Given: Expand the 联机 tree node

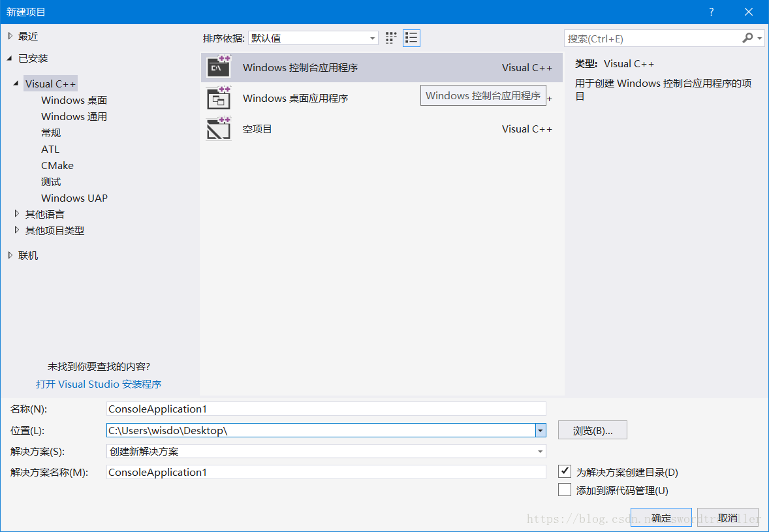Looking at the screenshot, I should click(x=10, y=255).
